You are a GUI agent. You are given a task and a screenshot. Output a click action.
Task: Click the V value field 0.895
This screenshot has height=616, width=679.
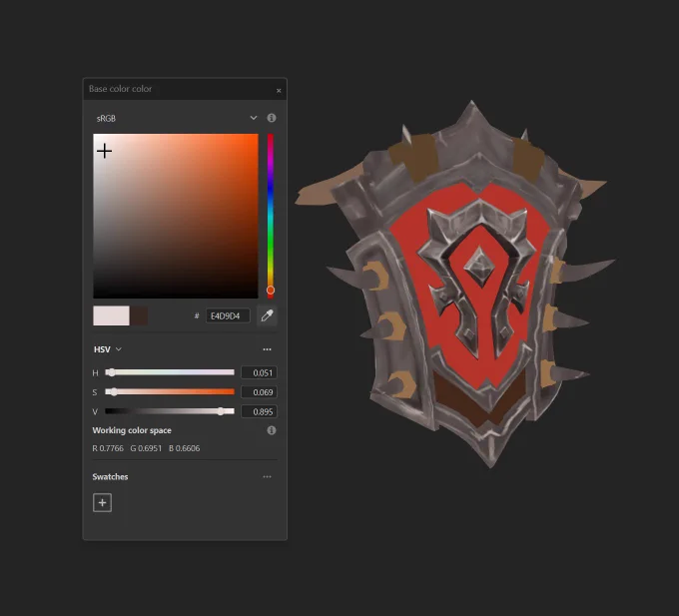pos(259,411)
